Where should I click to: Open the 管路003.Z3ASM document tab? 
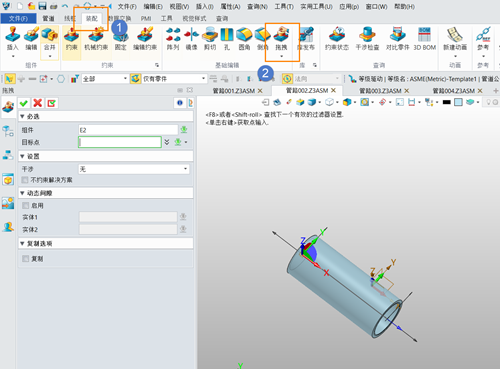click(380, 91)
